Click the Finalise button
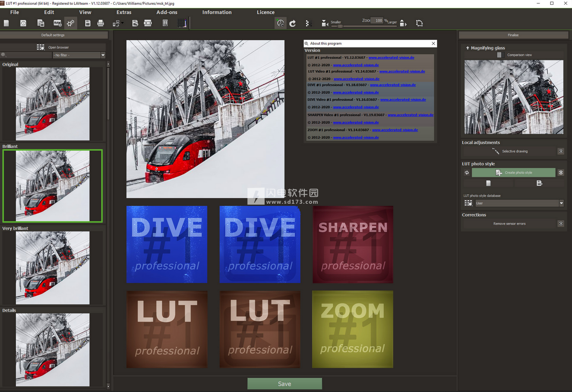The height and width of the screenshot is (392, 572). pos(513,35)
